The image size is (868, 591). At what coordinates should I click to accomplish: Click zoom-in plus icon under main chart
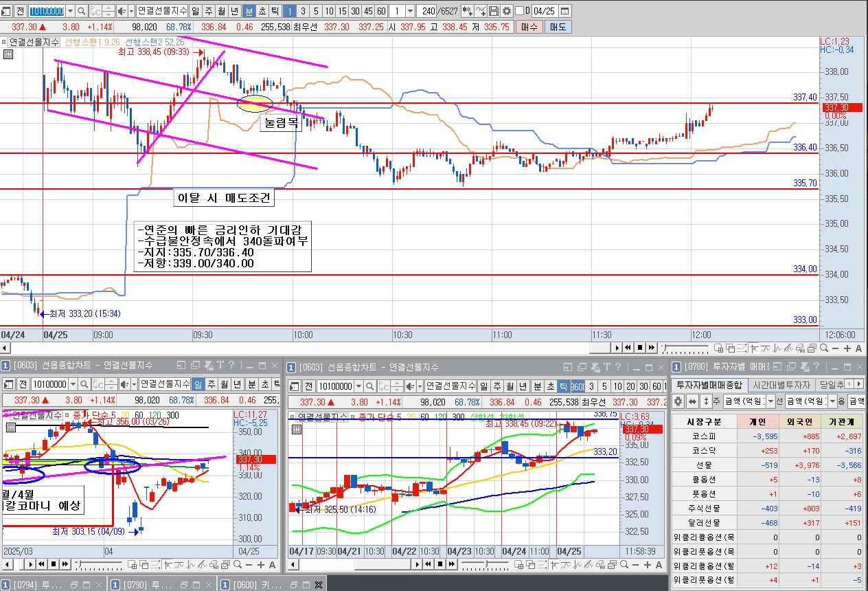[x=847, y=348]
